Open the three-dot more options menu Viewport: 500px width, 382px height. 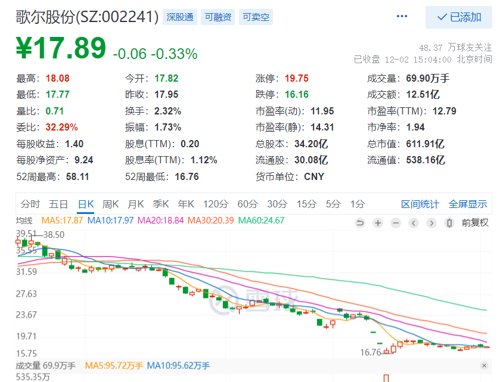point(402,16)
